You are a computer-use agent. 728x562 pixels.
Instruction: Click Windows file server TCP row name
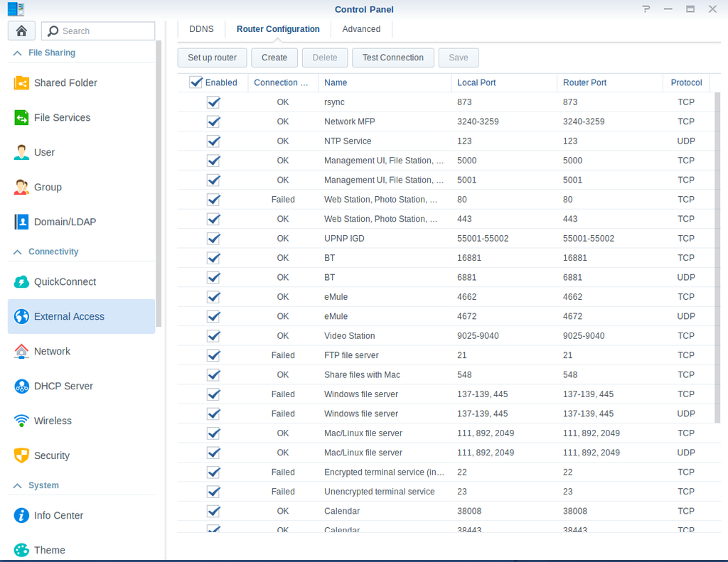(361, 394)
